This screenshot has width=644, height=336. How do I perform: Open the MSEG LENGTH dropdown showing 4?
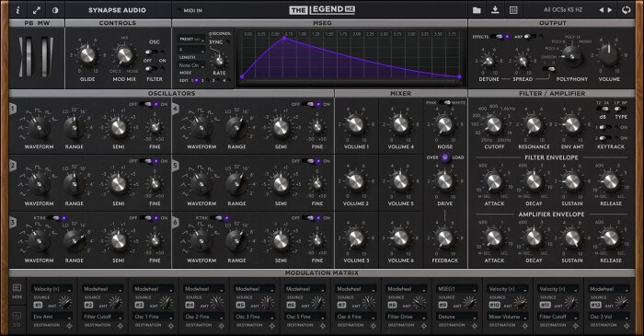(191, 50)
